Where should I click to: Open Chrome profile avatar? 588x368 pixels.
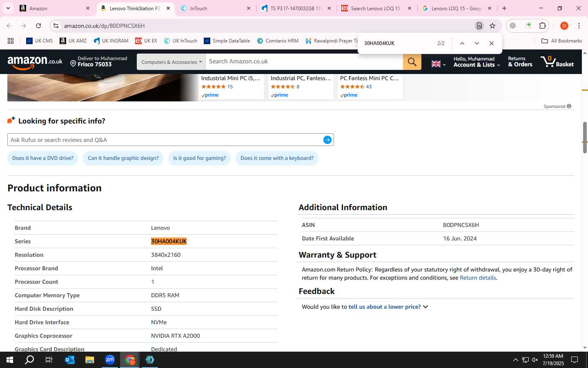coord(564,26)
